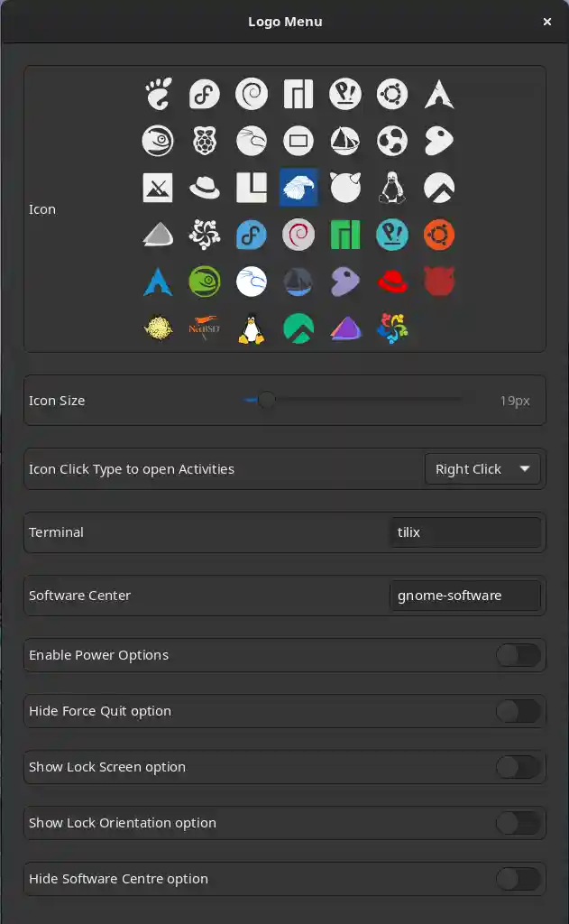Click the Icon Size slider track
Screen dimensions: 569x924
point(361,400)
